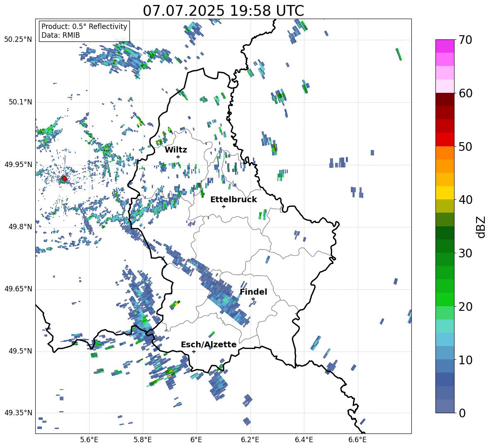The height and width of the screenshot is (448, 491).
Task: Click the Data: RMIB text
Action: (61, 35)
